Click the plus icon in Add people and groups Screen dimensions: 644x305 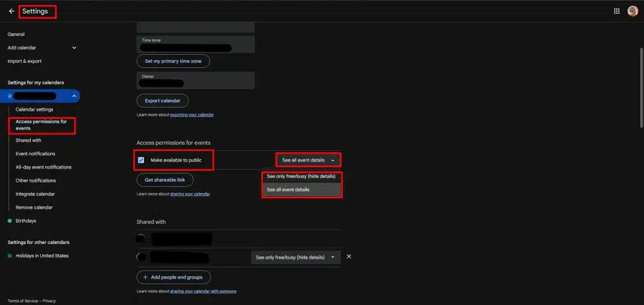point(145,277)
